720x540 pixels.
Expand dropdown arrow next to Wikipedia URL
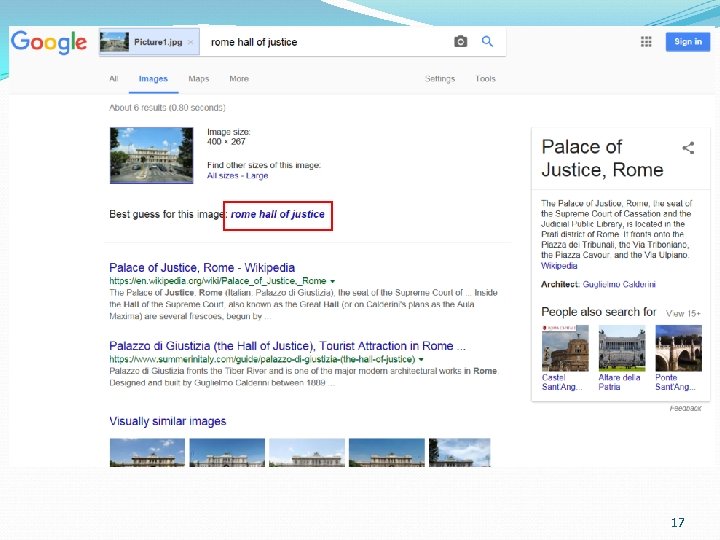coord(332,281)
